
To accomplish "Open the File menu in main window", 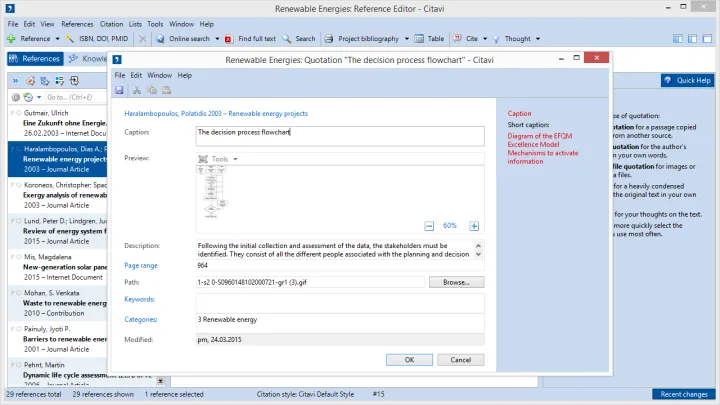I will (x=13, y=24).
